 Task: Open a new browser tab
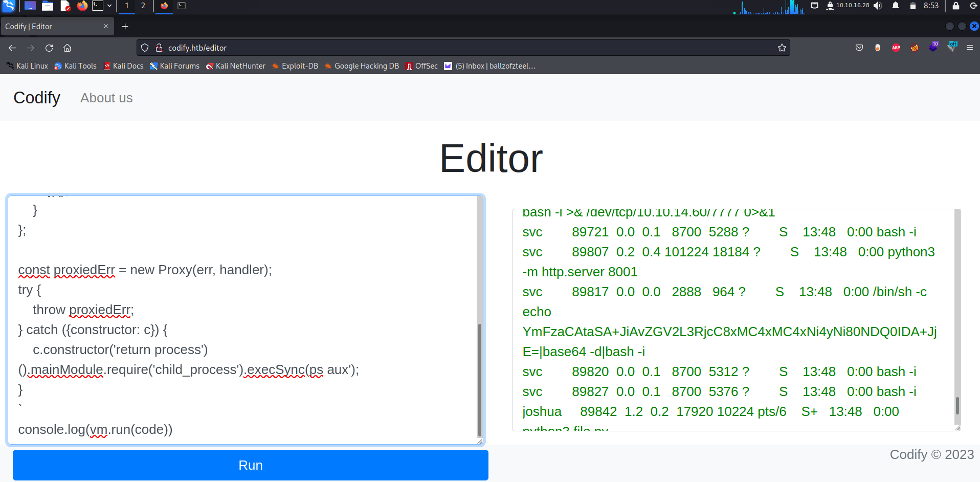click(x=125, y=26)
